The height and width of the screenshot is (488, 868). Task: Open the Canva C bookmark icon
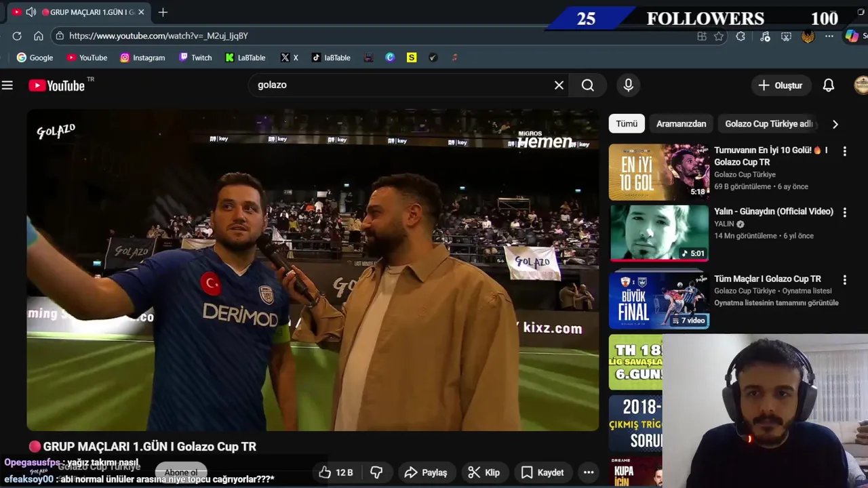[390, 58]
